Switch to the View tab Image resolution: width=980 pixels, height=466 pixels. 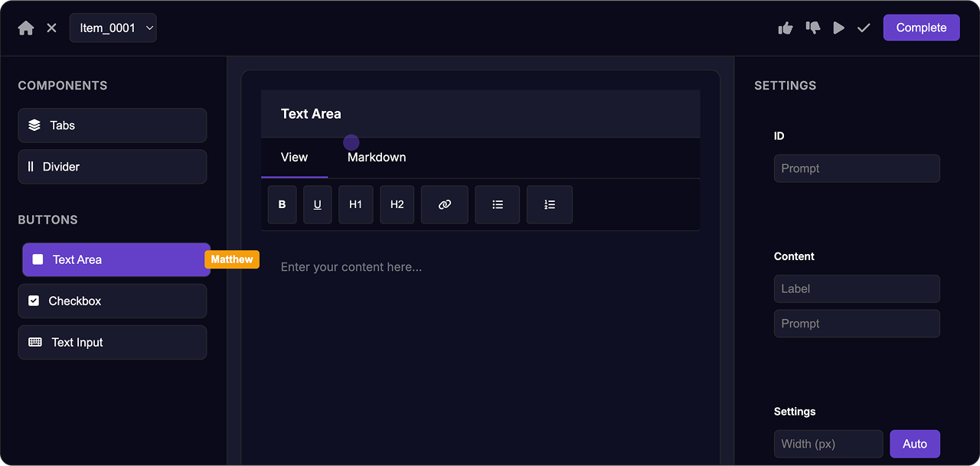tap(294, 158)
